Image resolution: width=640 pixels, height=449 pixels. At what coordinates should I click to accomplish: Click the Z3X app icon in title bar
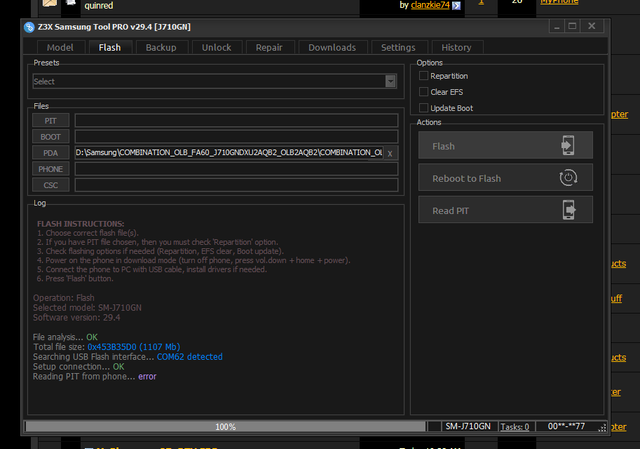(29, 27)
